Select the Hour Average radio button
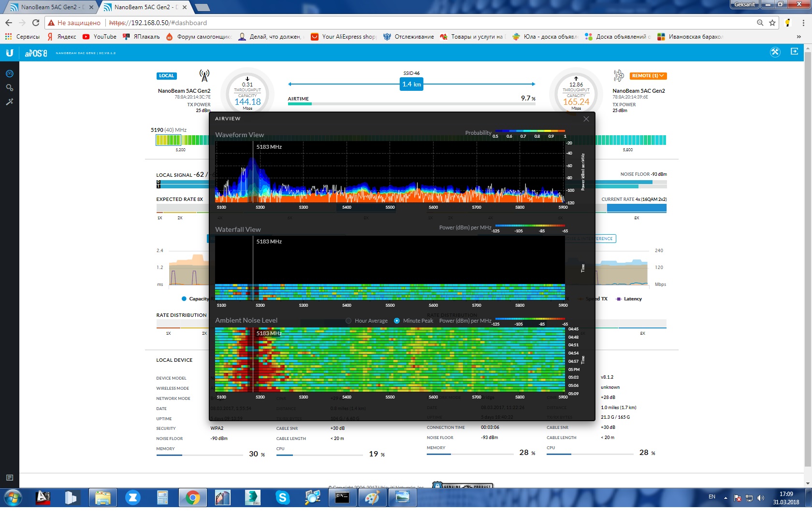This screenshot has height=511, width=812. pos(348,321)
